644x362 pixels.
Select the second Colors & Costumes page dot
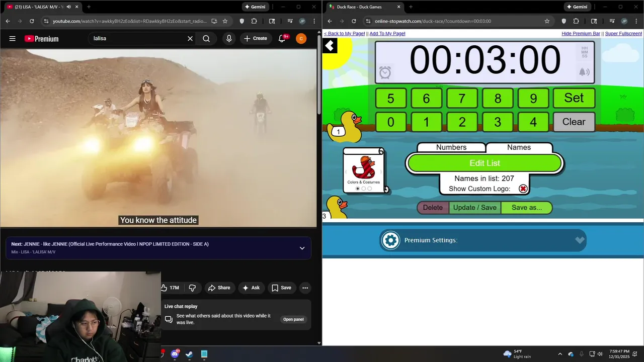[364, 189]
